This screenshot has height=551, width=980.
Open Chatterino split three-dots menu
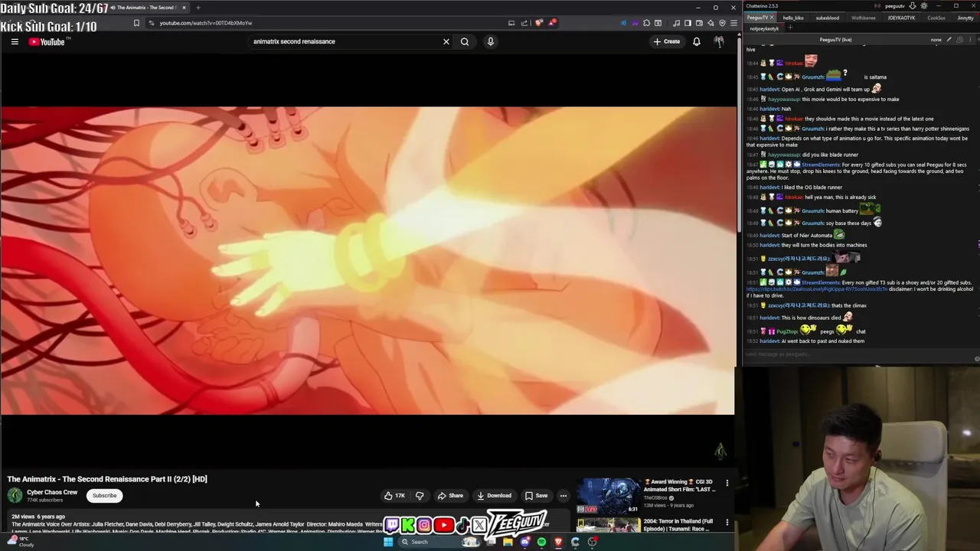(970, 40)
